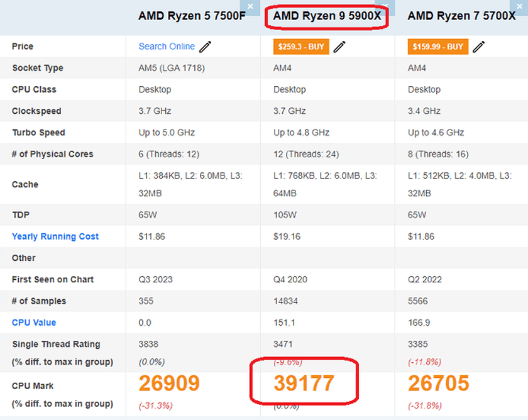Remove AMD Ryzen 7 5700X column with X
This screenshot has height=420, width=528.
(519, 7)
